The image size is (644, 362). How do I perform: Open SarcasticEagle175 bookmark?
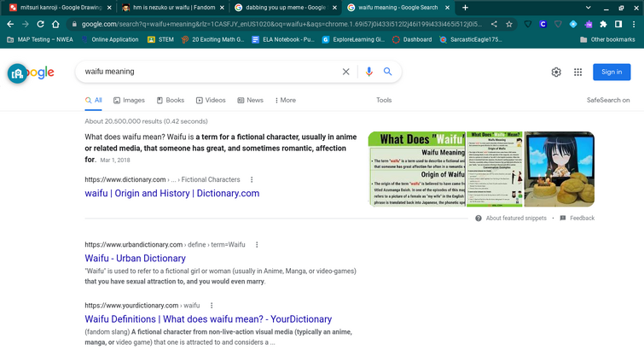coord(471,39)
